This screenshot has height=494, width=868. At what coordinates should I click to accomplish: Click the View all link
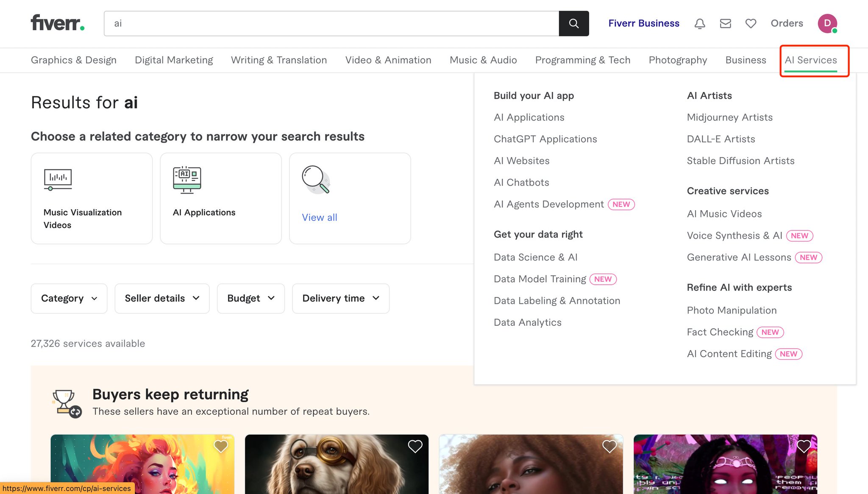point(320,217)
